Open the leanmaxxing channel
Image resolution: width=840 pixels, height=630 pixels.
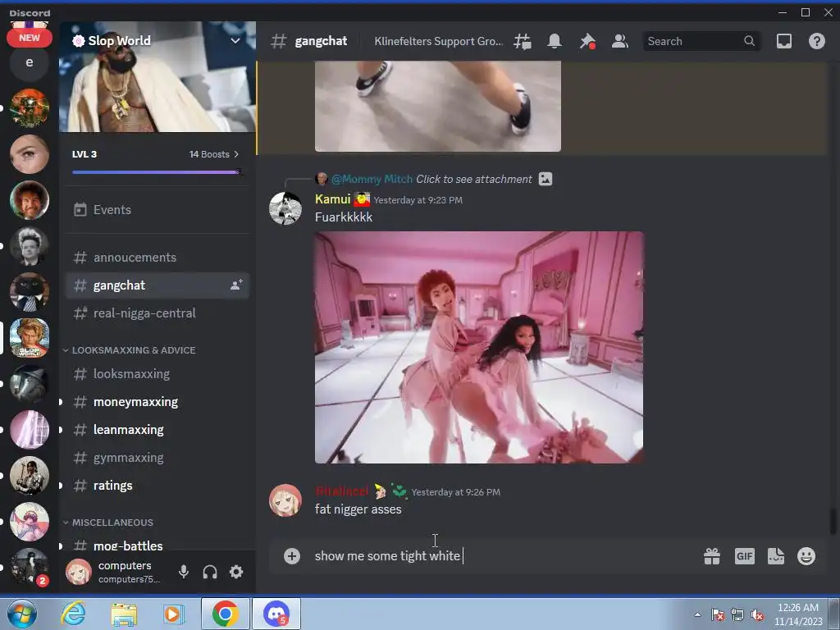(x=157, y=429)
